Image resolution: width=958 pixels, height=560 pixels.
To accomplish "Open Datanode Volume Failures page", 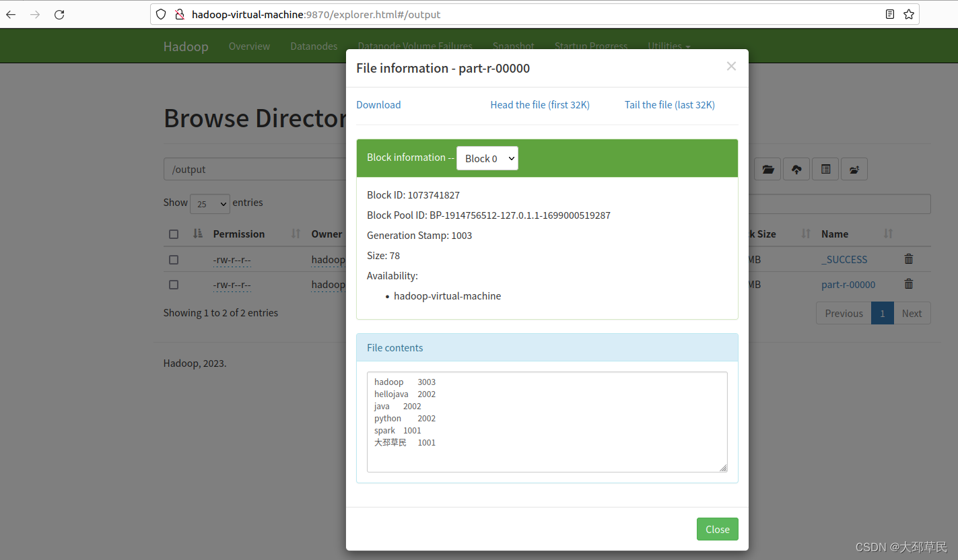I will [415, 46].
